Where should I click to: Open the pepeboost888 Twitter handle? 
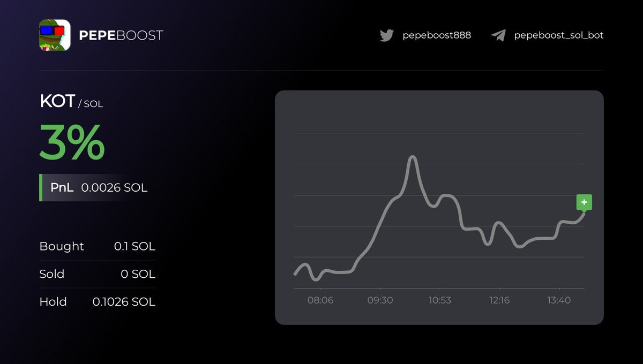(437, 35)
